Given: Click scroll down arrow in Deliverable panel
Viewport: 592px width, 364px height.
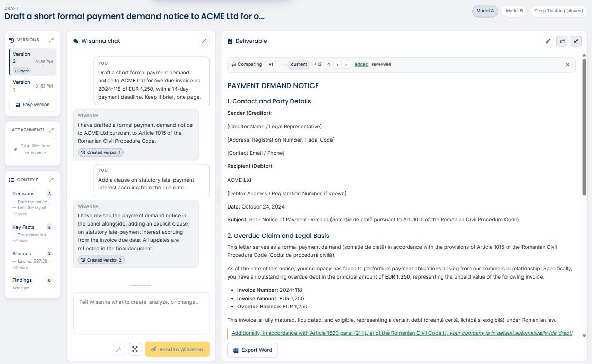Looking at the screenshot, I should point(584,336).
